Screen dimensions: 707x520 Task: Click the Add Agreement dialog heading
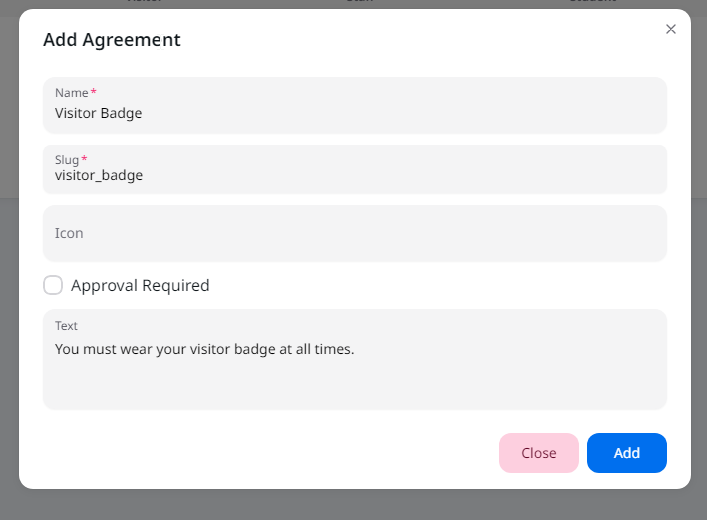(112, 40)
